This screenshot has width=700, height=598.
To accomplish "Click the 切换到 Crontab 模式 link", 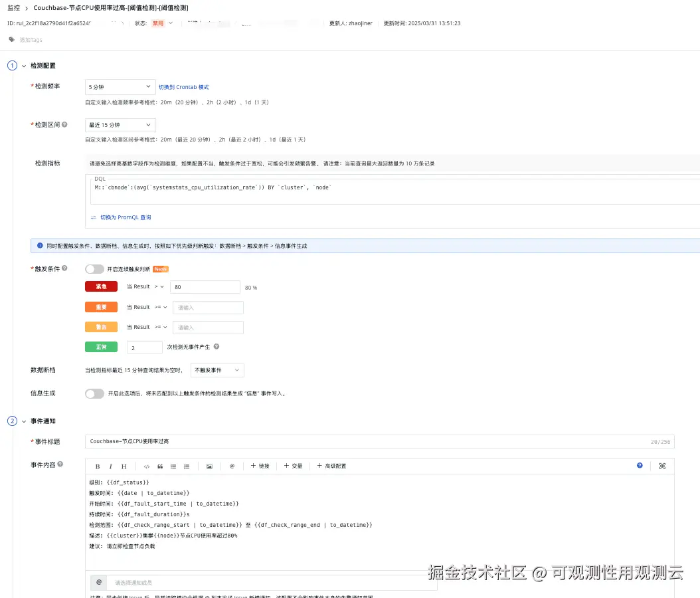I will click(x=183, y=87).
